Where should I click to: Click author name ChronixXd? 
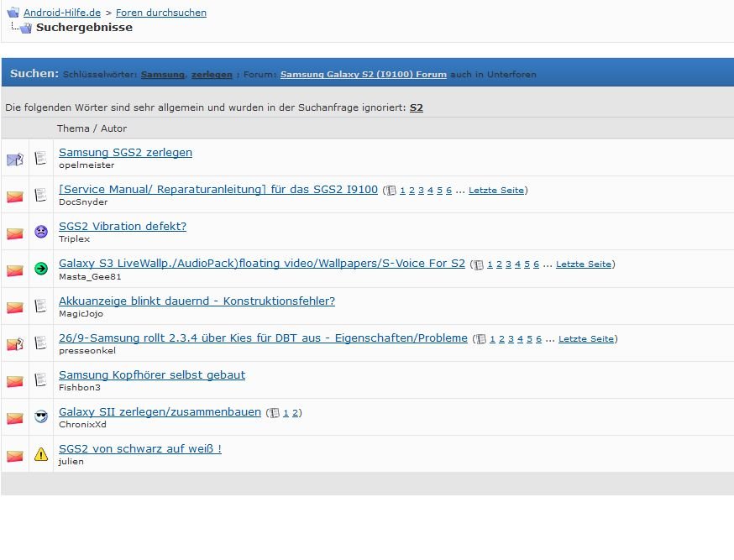82,424
